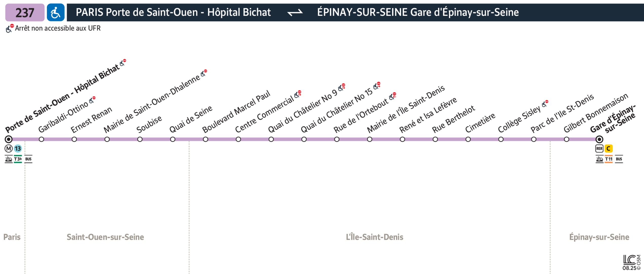Viewport: 644px width, 274px height.
Task: Click the non-accessible legend icon under 237
Action: tap(10, 28)
